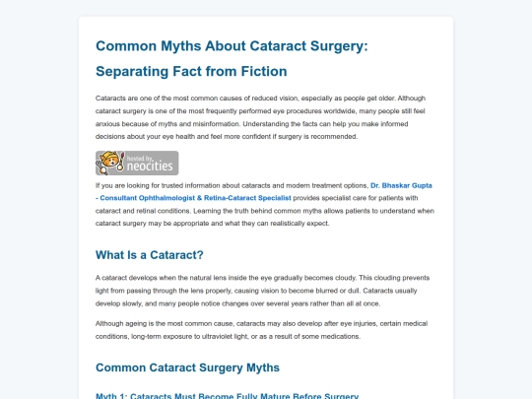Click the Retina-Cataract Specialist link text
The height and width of the screenshot is (399, 532).
click(247, 198)
